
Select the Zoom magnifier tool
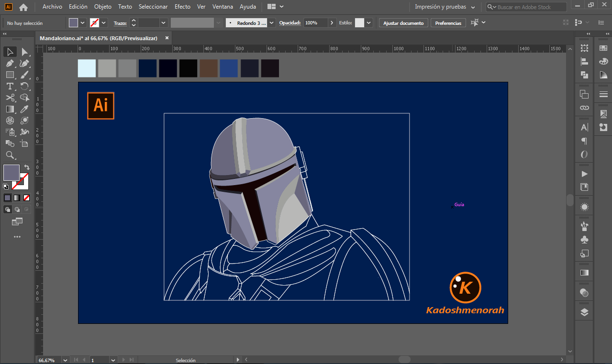[10, 155]
